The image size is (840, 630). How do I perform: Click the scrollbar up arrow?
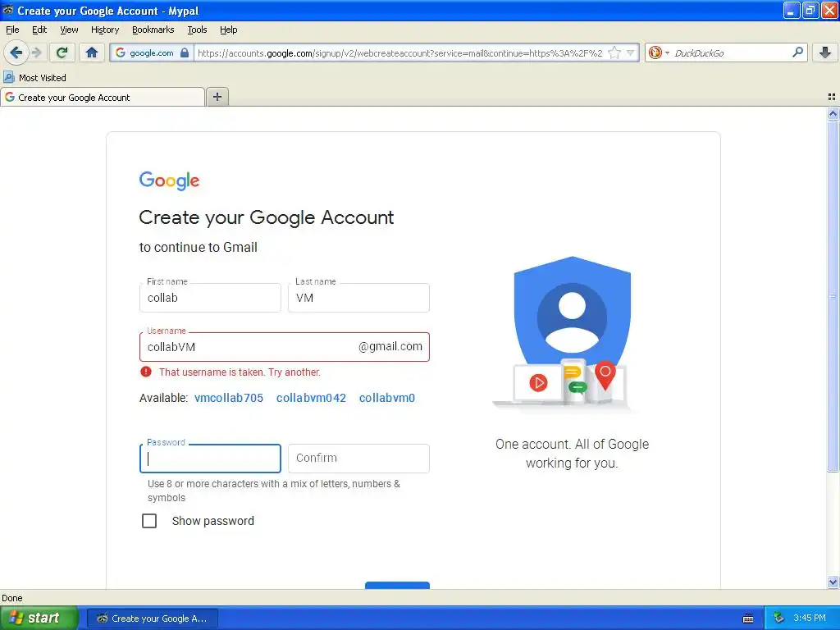coord(833,113)
